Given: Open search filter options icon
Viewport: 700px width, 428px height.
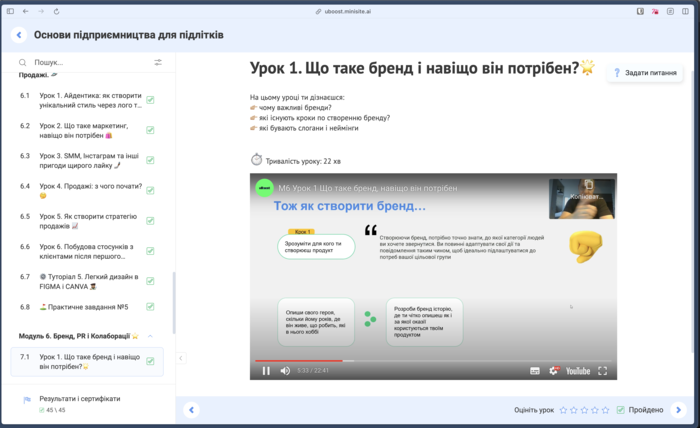Looking at the screenshot, I should [158, 62].
